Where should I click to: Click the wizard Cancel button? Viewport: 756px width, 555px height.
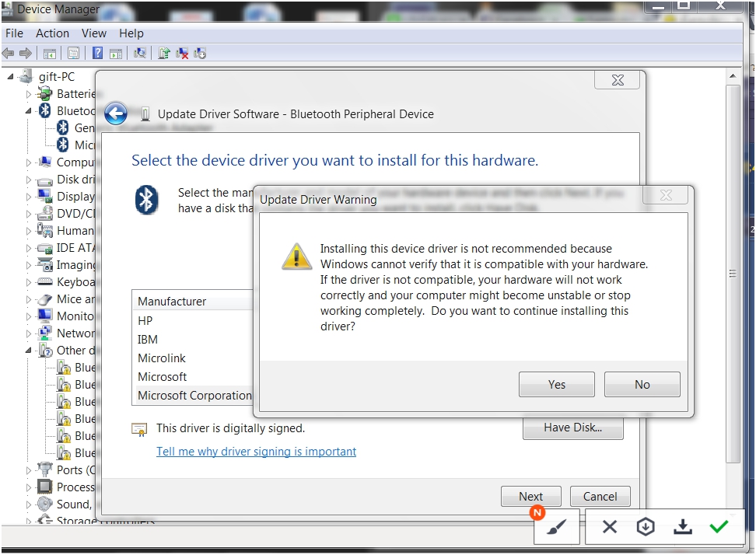click(x=600, y=496)
